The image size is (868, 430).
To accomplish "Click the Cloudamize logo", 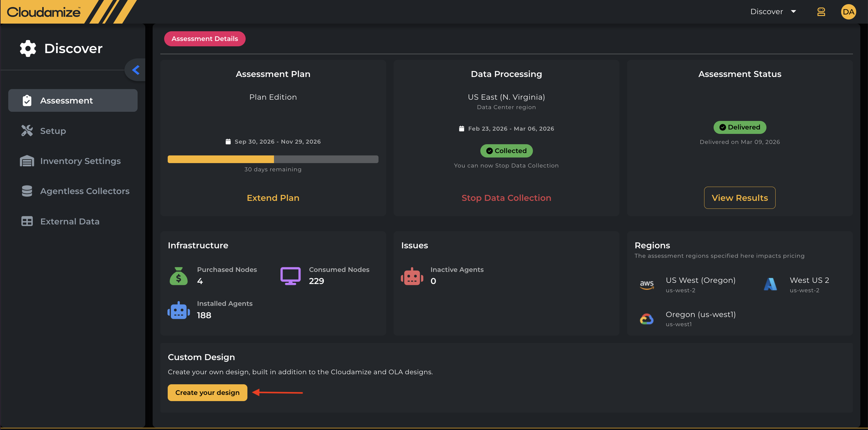I will coord(44,12).
